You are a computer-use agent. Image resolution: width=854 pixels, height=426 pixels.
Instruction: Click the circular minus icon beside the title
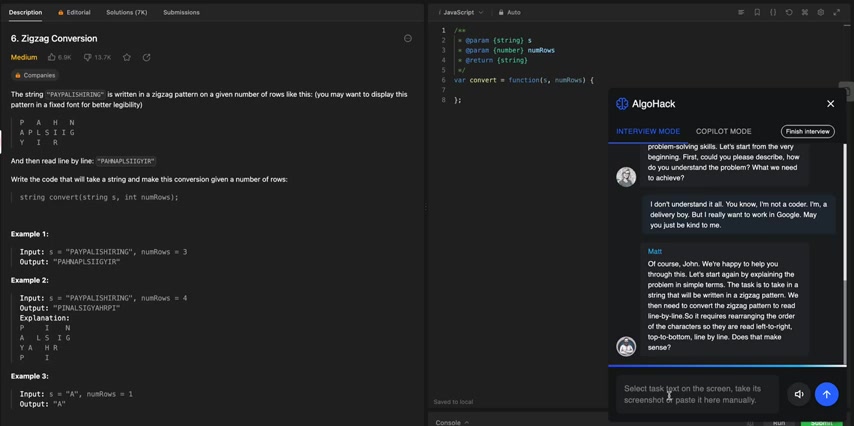(407, 38)
